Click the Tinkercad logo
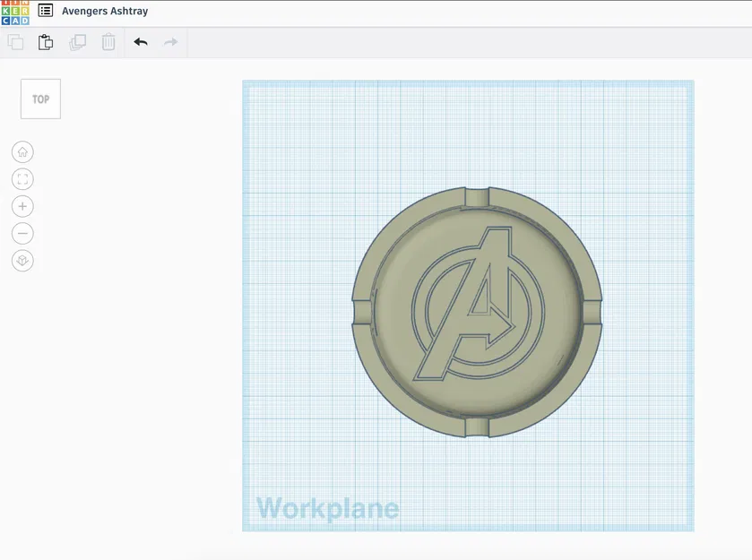The height and width of the screenshot is (560, 752). [x=13, y=12]
